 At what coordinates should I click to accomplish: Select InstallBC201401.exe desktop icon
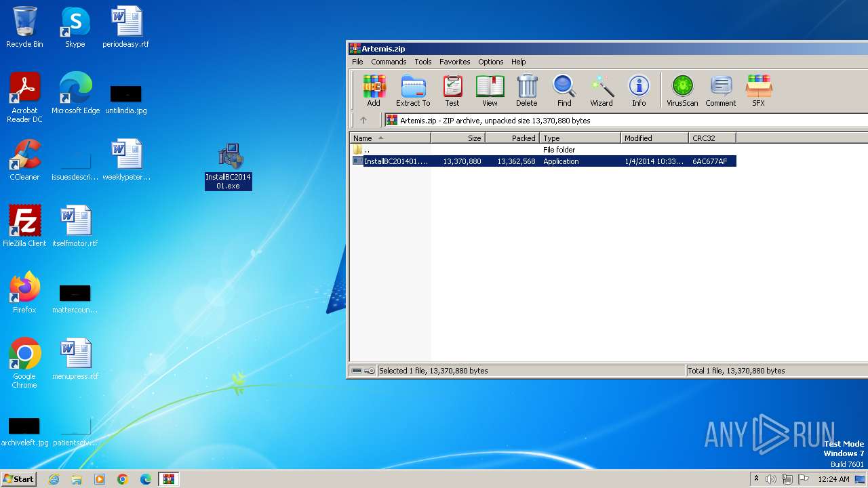coord(229,166)
